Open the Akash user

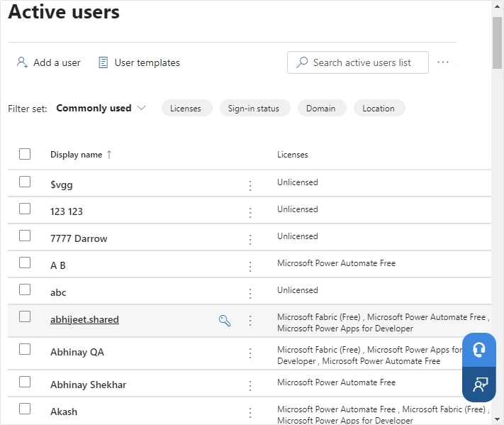64,412
